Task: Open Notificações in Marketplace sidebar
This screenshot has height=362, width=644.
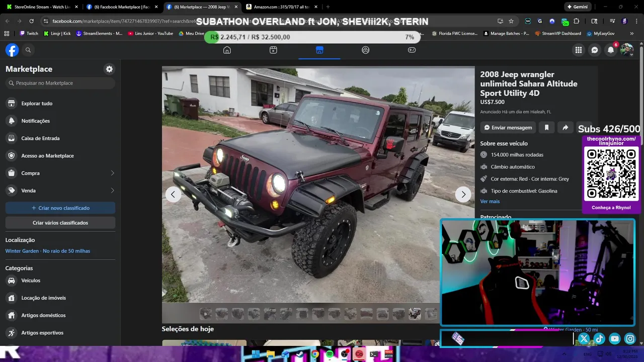Action: 60,121
